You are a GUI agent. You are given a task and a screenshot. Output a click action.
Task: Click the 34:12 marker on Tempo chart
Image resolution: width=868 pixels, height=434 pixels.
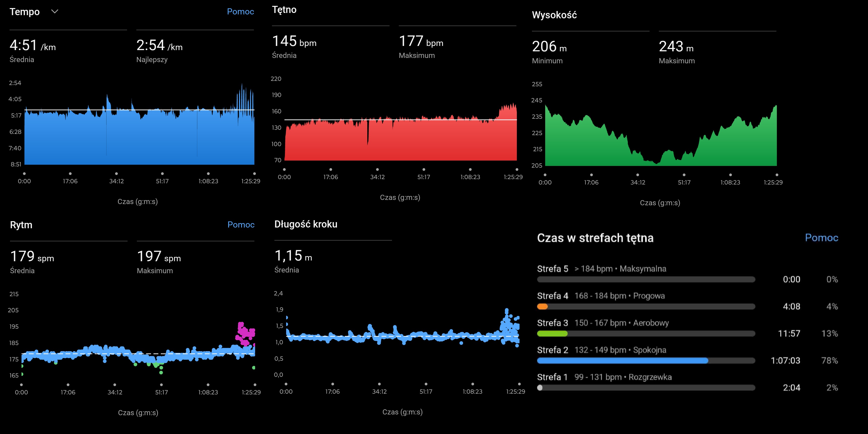tap(116, 174)
